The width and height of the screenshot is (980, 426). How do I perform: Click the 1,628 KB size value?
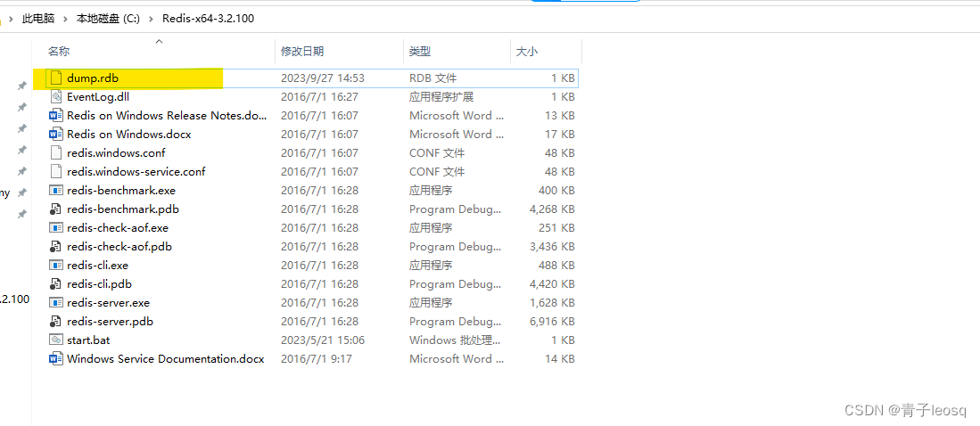click(x=552, y=303)
